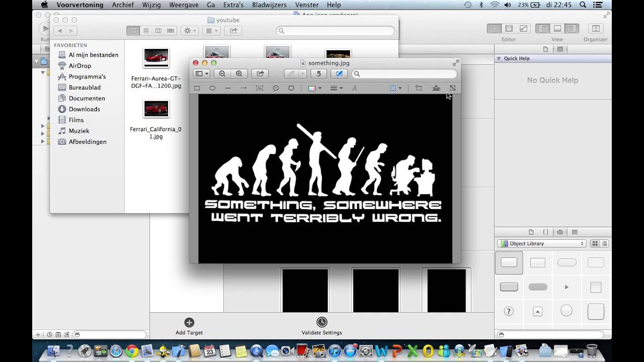Select the Oval annotation tool in Preview
644x362 pixels.
(212, 88)
